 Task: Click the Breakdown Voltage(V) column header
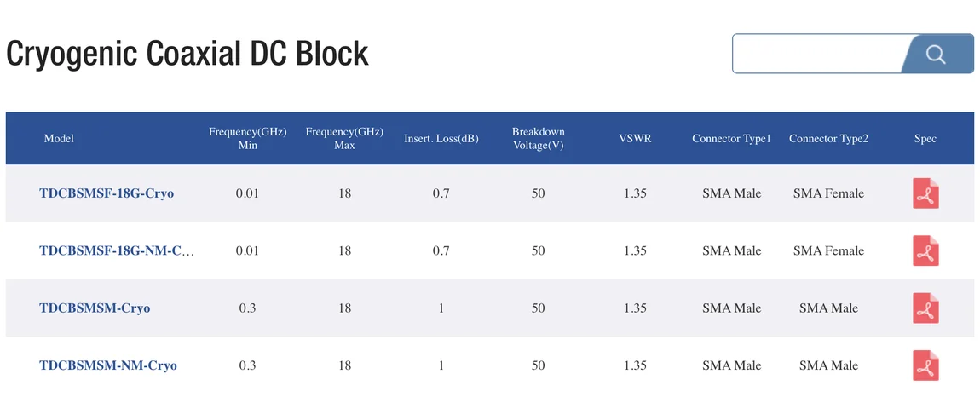point(538,138)
